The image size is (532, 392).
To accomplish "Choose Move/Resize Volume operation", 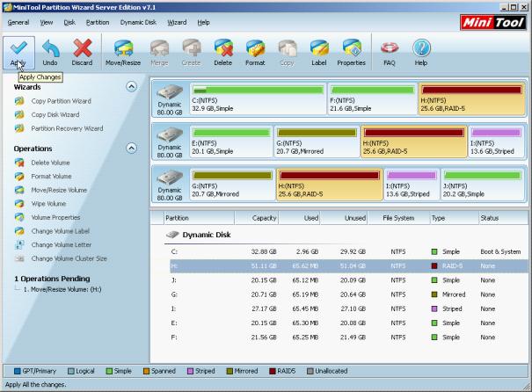I will 59,190.
